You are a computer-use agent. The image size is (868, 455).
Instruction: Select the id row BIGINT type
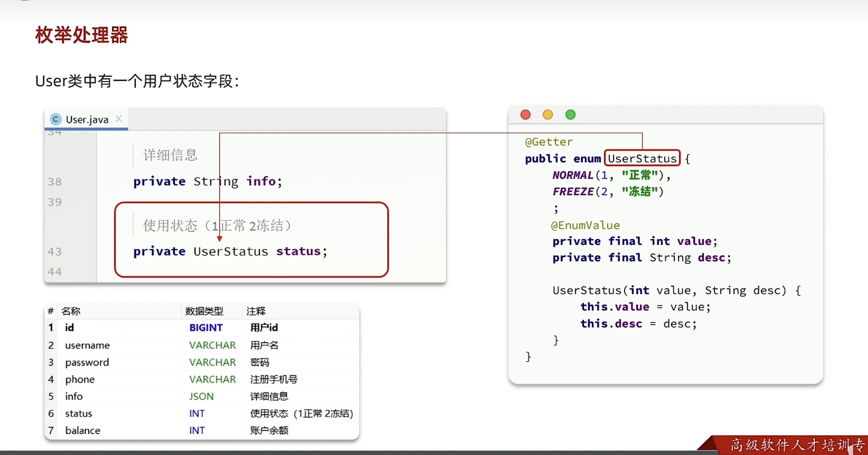point(206,328)
